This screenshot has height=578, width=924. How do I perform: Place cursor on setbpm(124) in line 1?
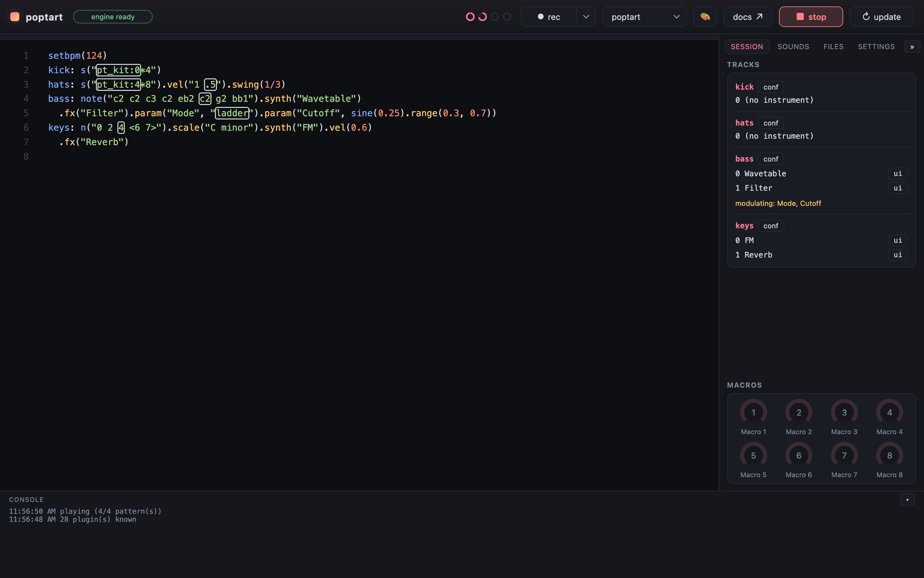tap(78, 56)
